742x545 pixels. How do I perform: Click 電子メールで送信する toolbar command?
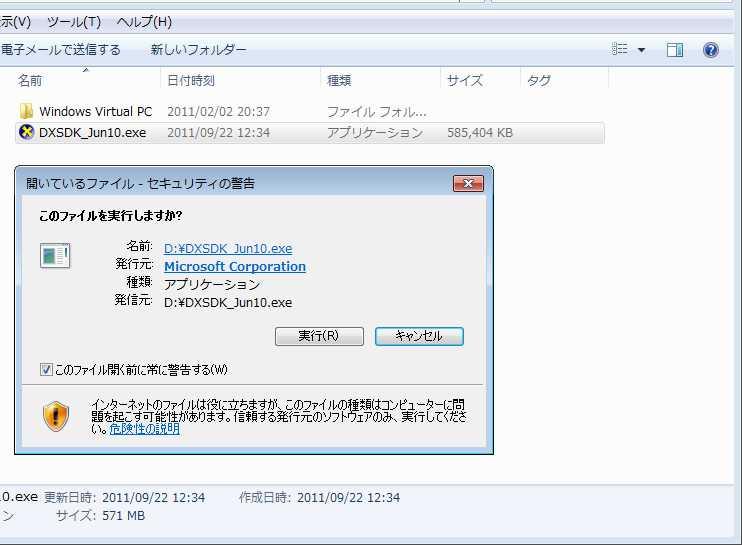pos(61,50)
